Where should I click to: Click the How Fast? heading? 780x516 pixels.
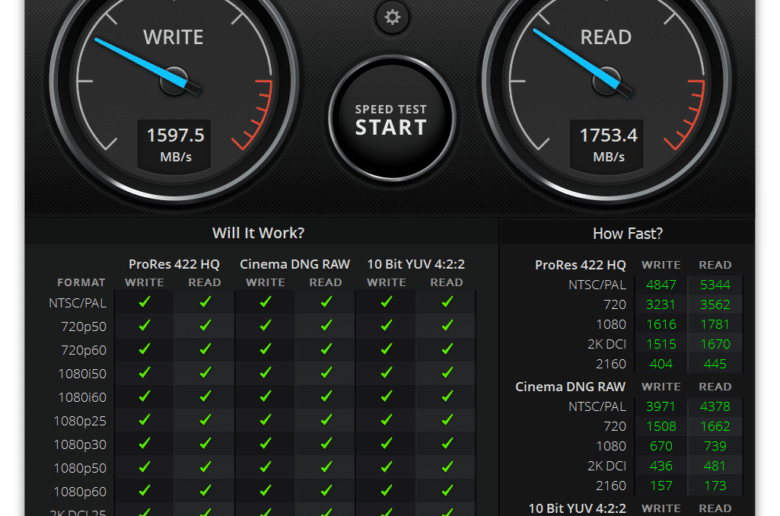pyautogui.click(x=628, y=233)
